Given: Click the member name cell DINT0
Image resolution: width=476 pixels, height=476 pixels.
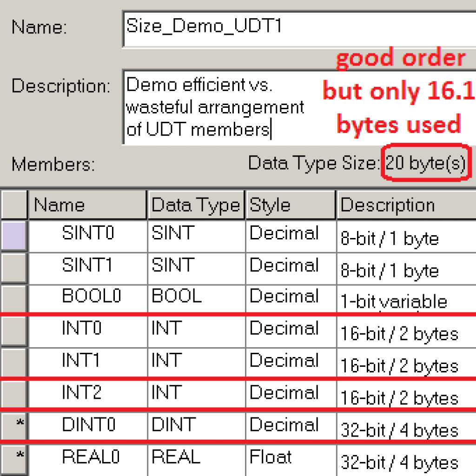Looking at the screenshot, I should (88, 426).
